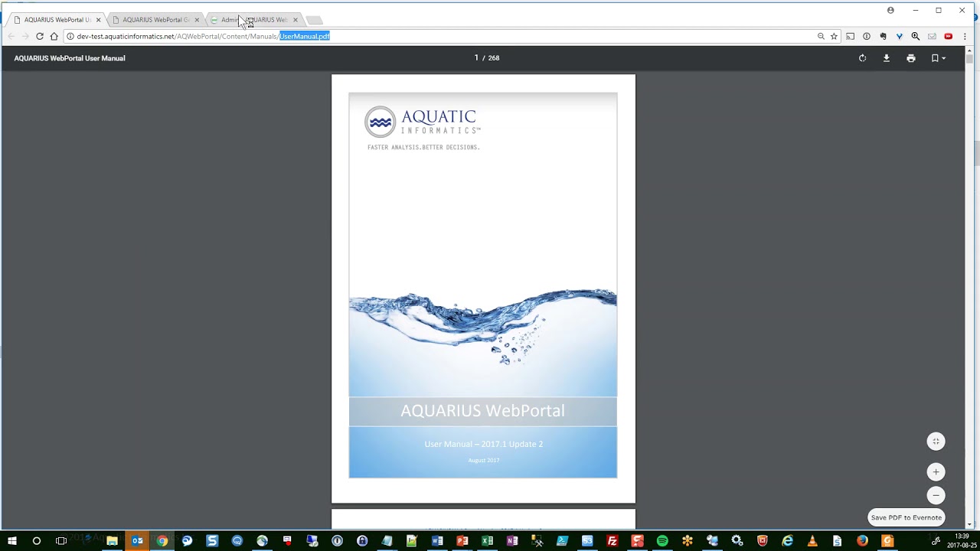
Task: Print the PDF document
Action: (911, 58)
